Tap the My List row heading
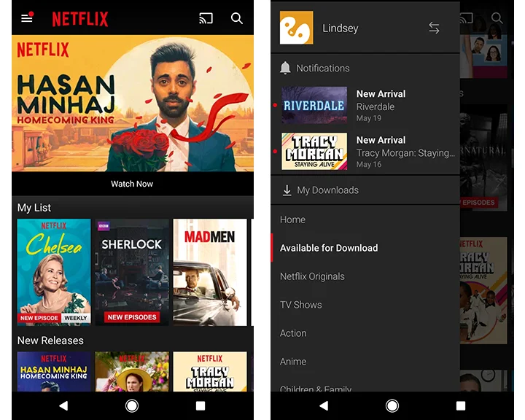The image size is (525, 420). (x=34, y=208)
